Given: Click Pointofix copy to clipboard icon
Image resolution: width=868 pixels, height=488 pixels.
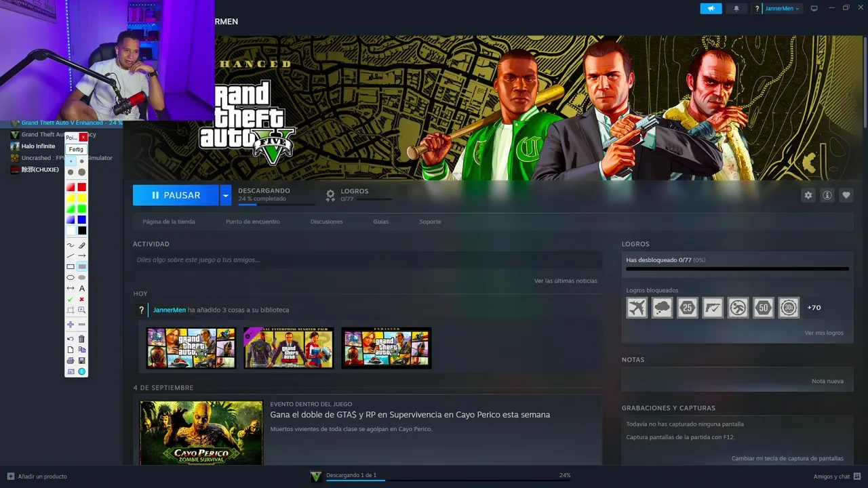Looking at the screenshot, I should (82, 350).
